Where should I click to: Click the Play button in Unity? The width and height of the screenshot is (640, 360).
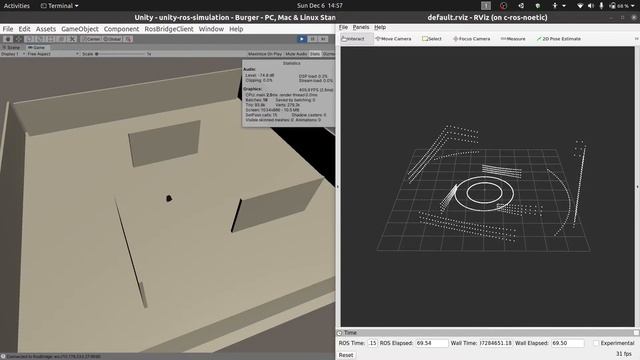coord(302,39)
